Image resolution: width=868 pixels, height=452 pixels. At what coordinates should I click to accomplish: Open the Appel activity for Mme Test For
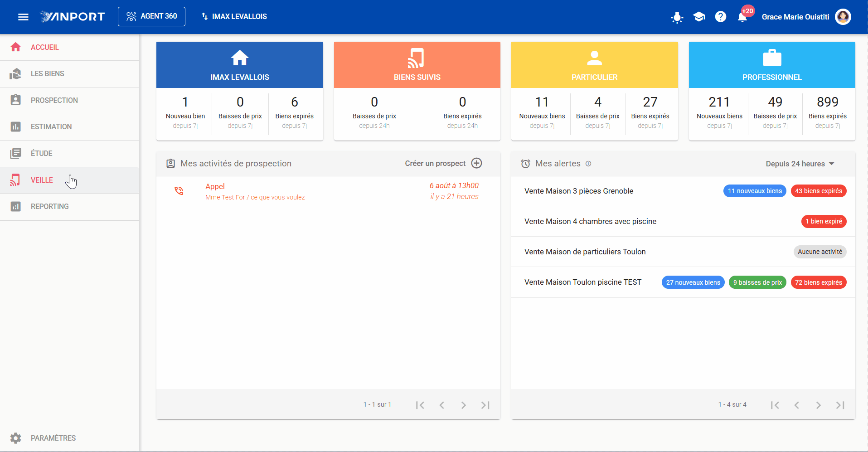tap(328, 191)
